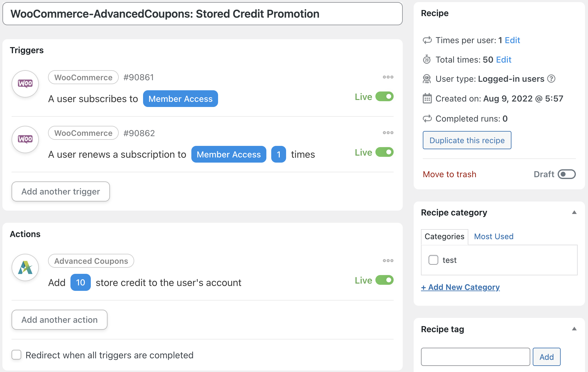This screenshot has width=588, height=372.
Task: Click the recipe title field
Action: pos(203,14)
